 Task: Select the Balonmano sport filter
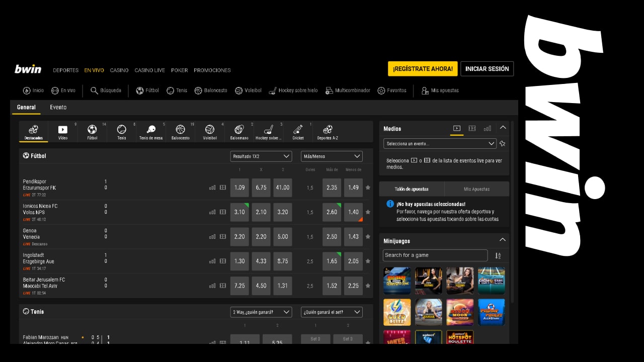(x=239, y=132)
